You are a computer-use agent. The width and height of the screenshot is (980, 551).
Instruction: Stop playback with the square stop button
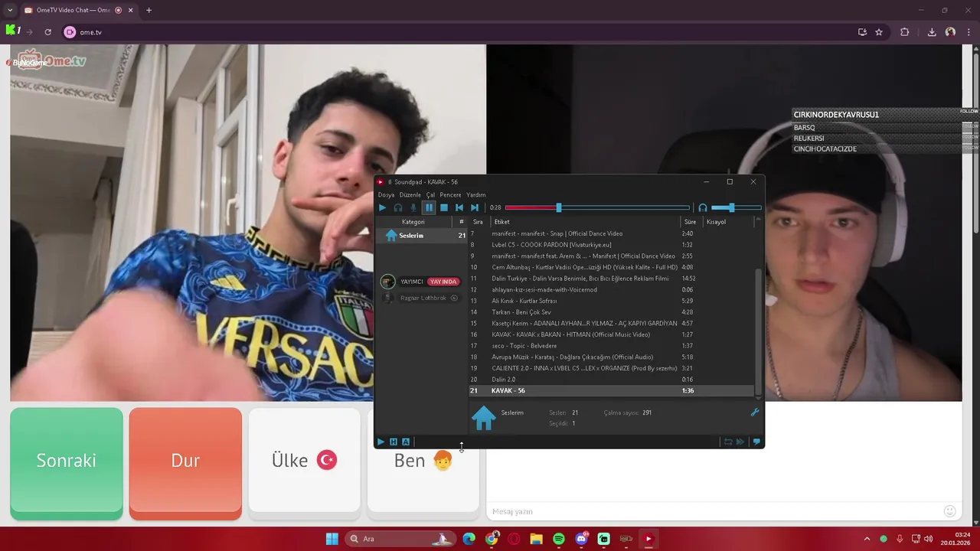(444, 207)
